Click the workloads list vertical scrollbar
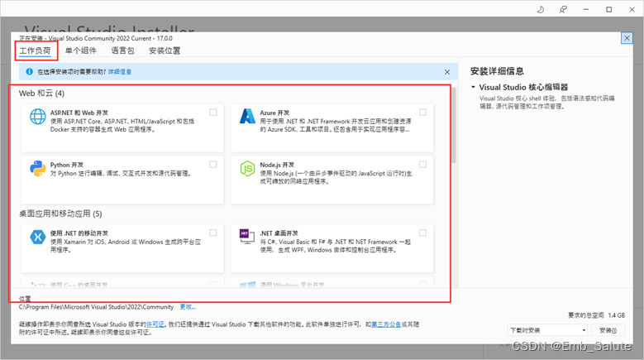644x360 pixels. pyautogui.click(x=454, y=125)
